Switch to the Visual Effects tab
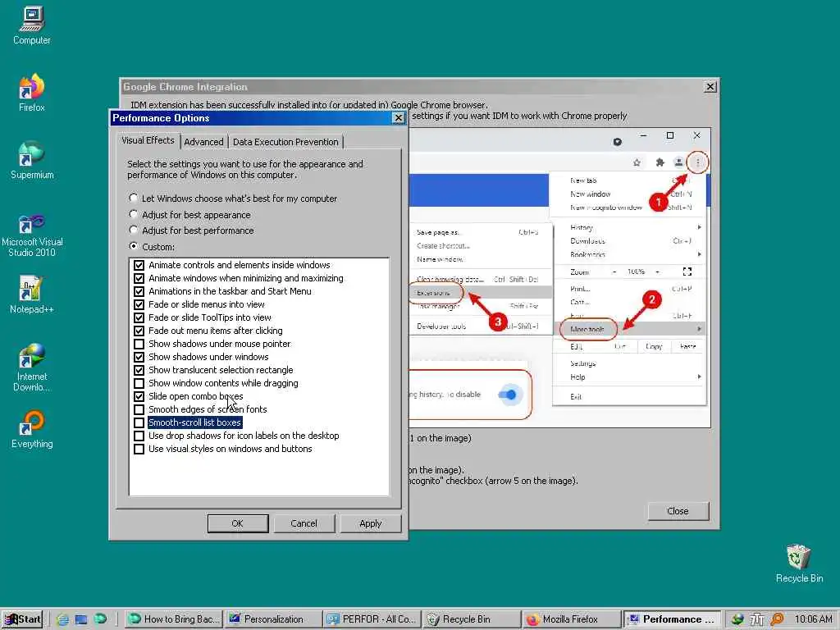Image resolution: width=840 pixels, height=630 pixels. (x=148, y=140)
